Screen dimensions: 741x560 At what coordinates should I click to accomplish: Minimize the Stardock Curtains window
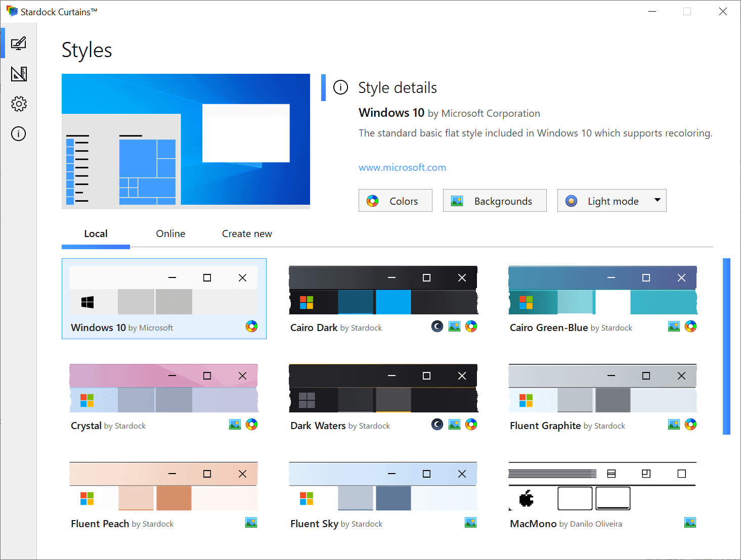pos(652,11)
